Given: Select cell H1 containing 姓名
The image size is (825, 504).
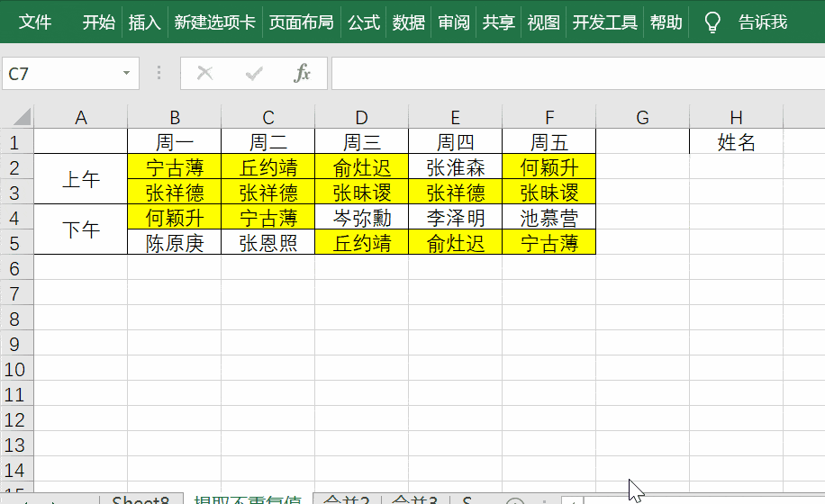Looking at the screenshot, I should 736,142.
